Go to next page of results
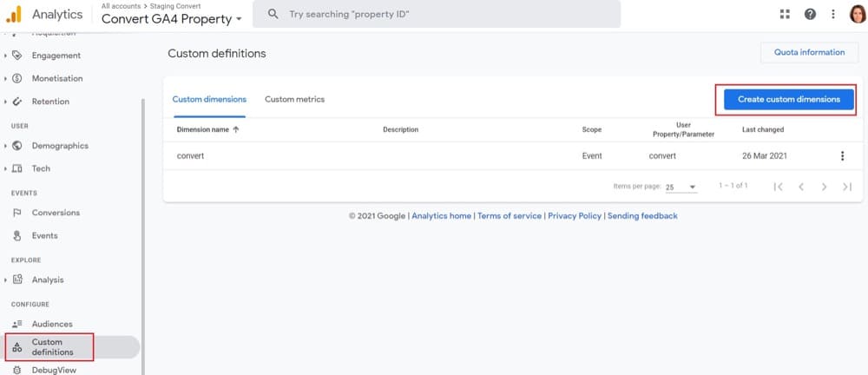Viewport: 868px width, 375px height. coord(824,187)
